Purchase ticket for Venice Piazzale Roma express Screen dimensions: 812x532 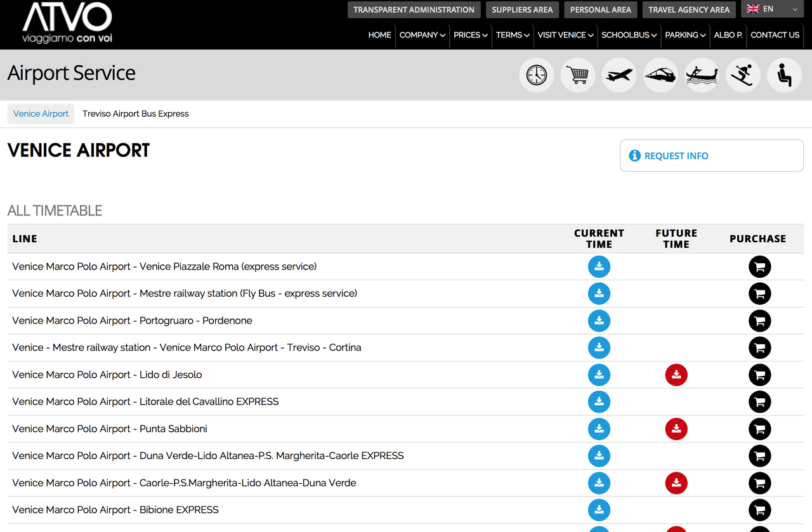(760, 267)
